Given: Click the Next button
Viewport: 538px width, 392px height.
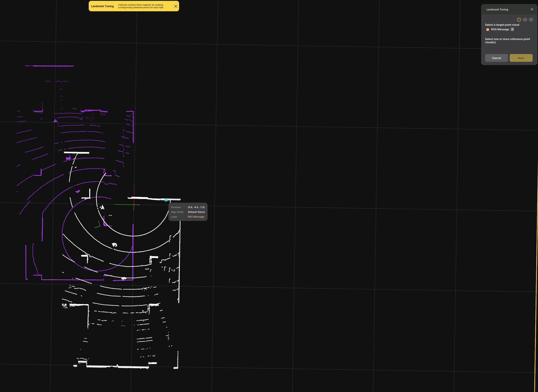Looking at the screenshot, I should [521, 58].
